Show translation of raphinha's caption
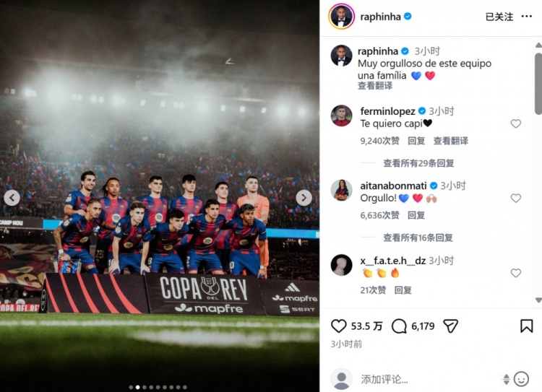The width and height of the screenshot is (542, 392). click(375, 86)
